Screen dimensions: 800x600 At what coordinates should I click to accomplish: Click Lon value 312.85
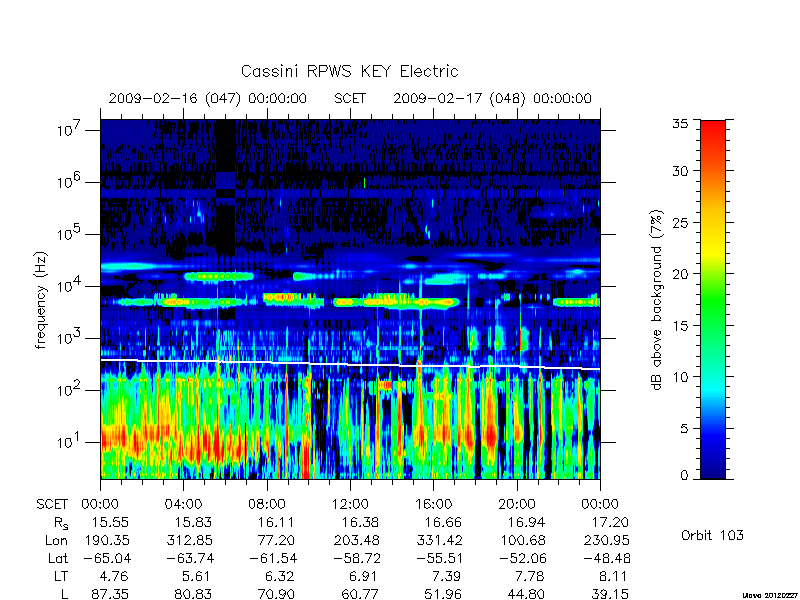[x=189, y=540]
